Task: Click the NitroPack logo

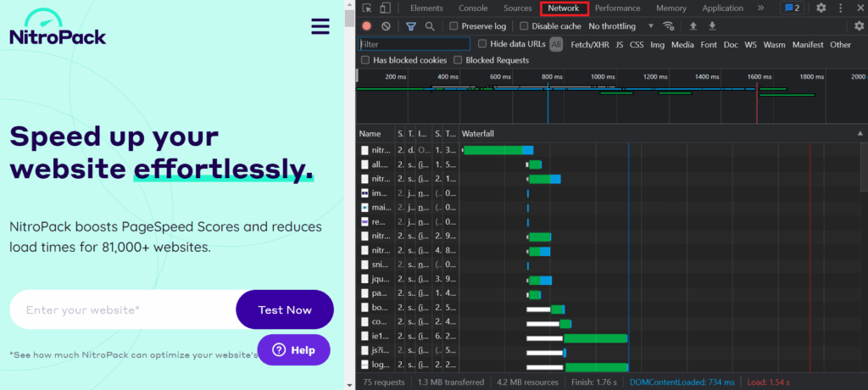Action: pyautogui.click(x=58, y=26)
